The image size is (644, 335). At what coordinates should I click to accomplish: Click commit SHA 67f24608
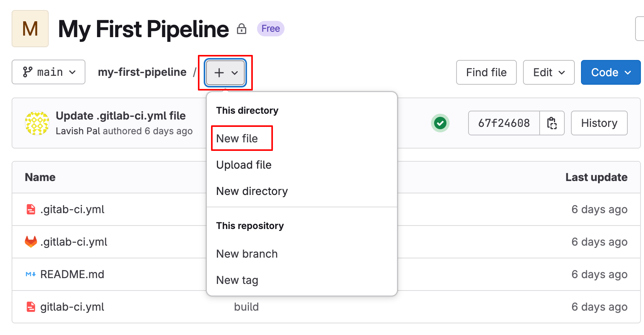[x=504, y=123]
